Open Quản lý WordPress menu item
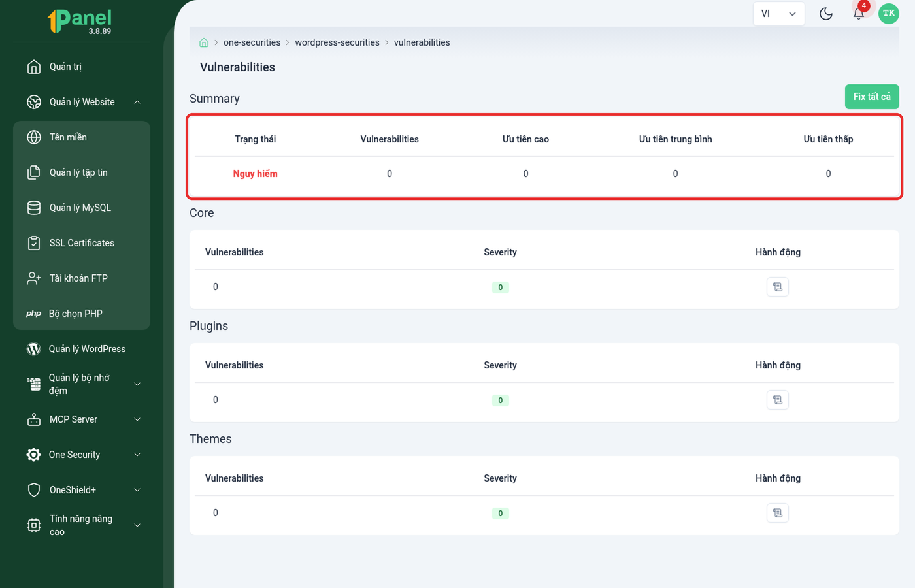The height and width of the screenshot is (588, 915). (x=82, y=349)
